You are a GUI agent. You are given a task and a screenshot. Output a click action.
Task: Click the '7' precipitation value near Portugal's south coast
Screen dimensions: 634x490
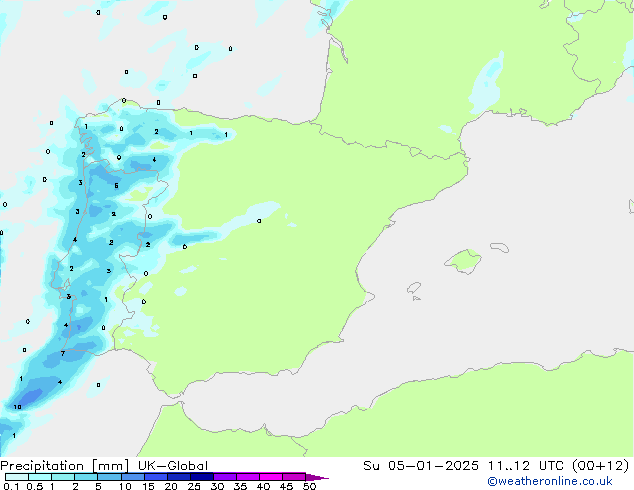tap(63, 353)
